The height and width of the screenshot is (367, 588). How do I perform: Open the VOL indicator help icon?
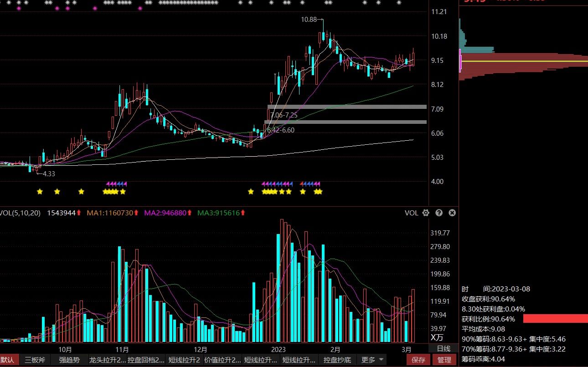[x=439, y=213]
